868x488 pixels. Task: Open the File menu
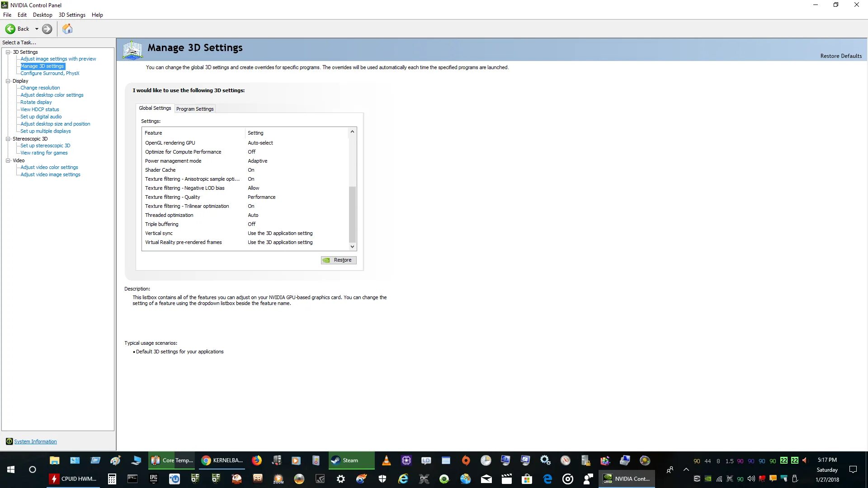pyautogui.click(x=7, y=15)
